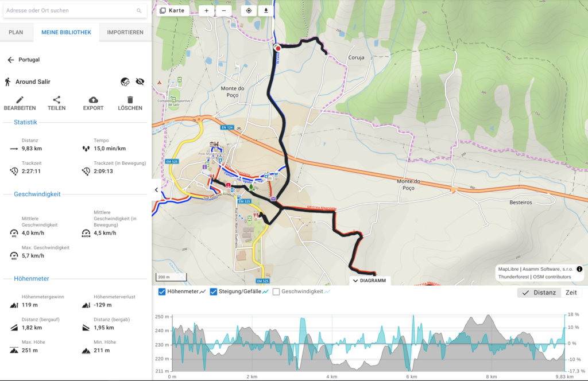The image size is (588, 381).
Task: Zoom out the map with minus button
Action: pyautogui.click(x=223, y=11)
